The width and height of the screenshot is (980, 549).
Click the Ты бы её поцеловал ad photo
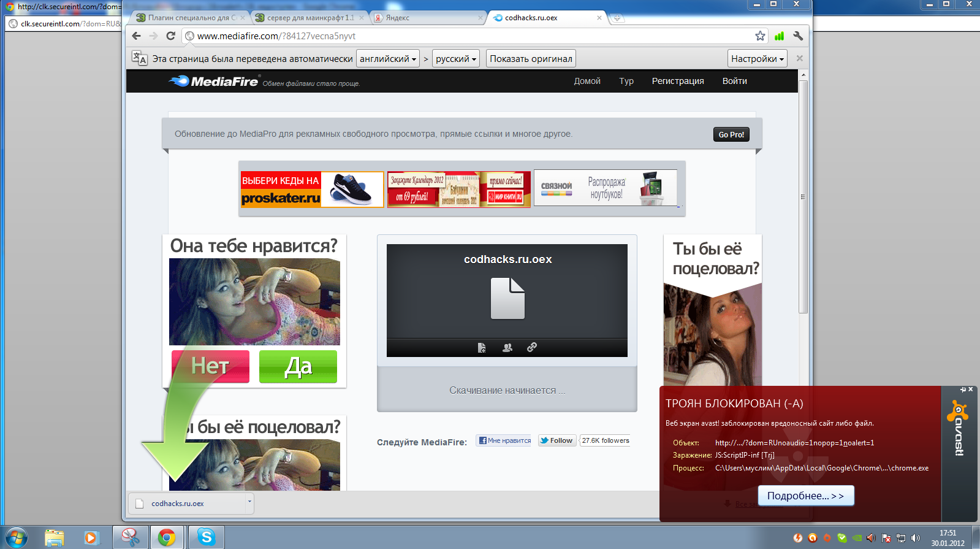pyautogui.click(x=712, y=334)
